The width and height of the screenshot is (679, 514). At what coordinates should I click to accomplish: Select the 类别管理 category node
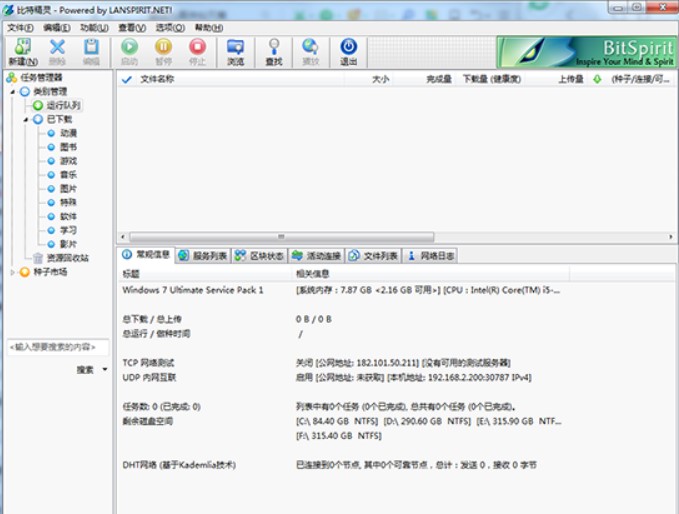[x=44, y=91]
